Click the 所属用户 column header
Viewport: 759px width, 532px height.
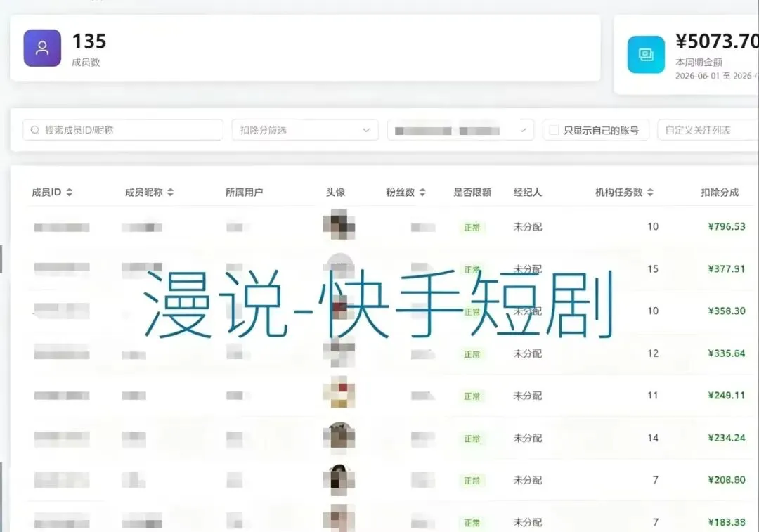pos(244,192)
